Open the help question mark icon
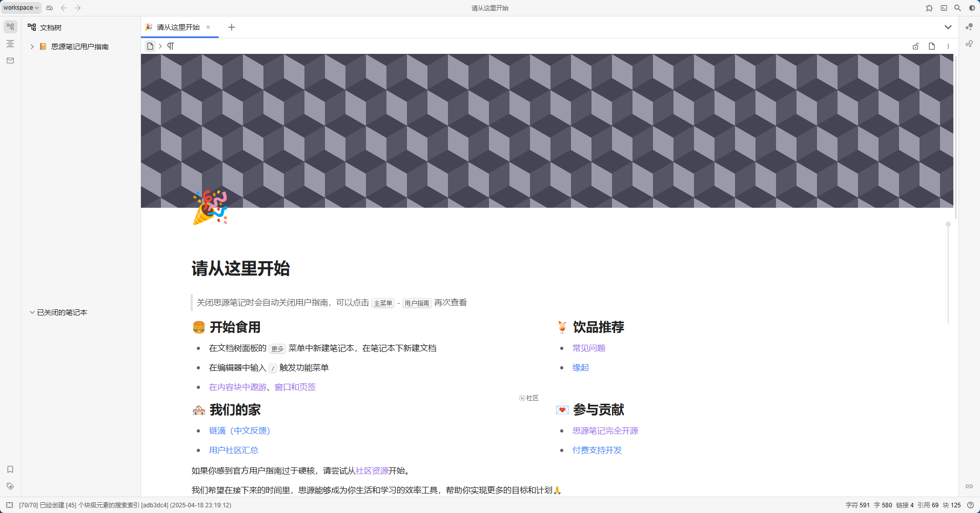The width and height of the screenshot is (980, 513). point(970,505)
